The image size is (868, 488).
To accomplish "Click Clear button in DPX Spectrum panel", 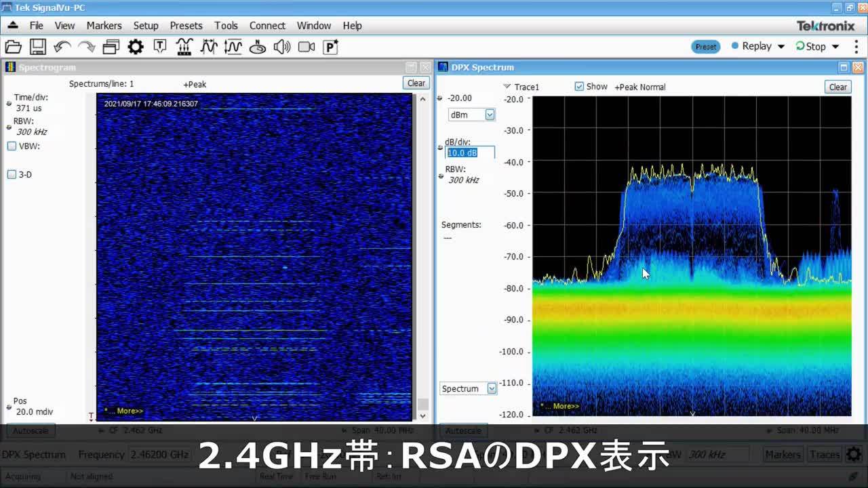I will (837, 87).
